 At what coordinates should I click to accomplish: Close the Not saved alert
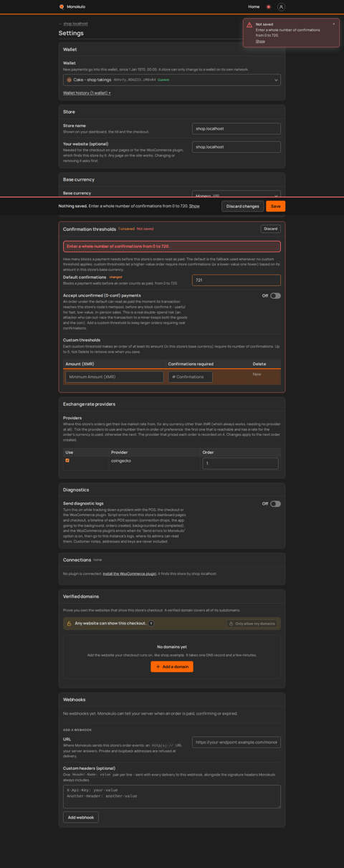(x=333, y=24)
